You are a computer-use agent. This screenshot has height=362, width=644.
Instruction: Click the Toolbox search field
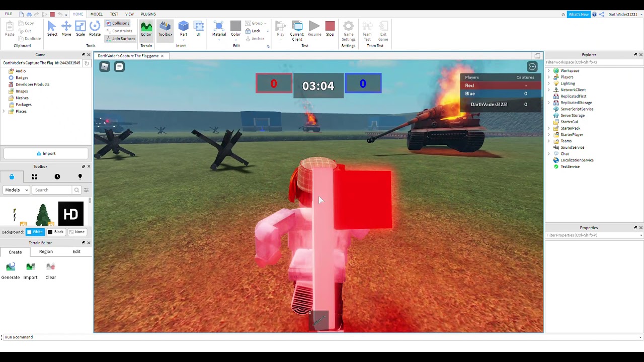[x=52, y=190]
